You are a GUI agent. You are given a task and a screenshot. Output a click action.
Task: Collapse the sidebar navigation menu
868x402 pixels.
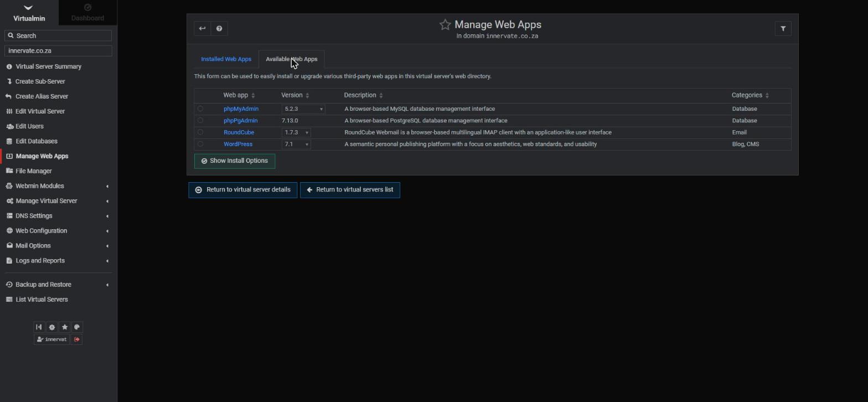39,327
